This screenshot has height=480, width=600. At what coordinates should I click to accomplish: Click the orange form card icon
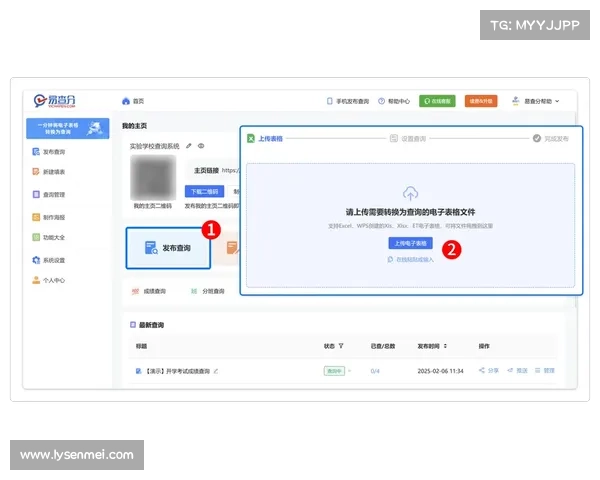pos(232,248)
